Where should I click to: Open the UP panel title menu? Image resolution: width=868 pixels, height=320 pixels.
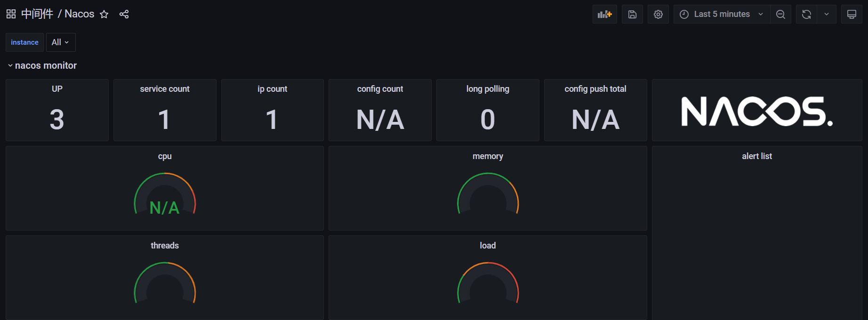pos(57,89)
